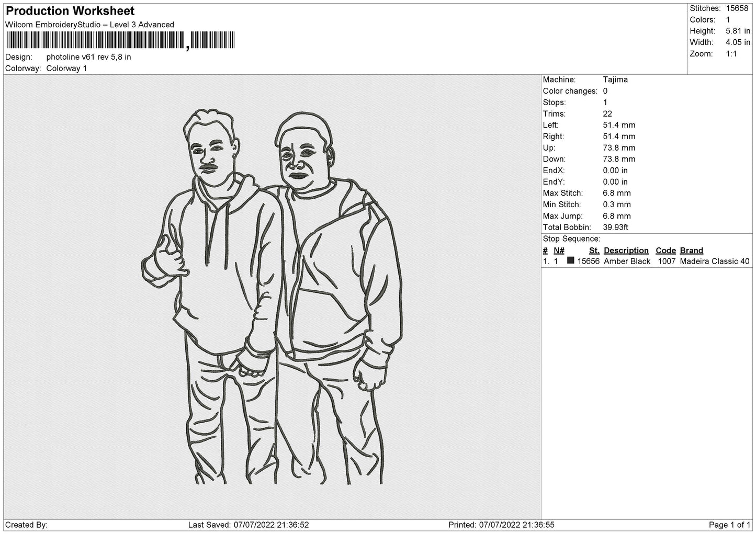Click the Right value 51.4 mm
This screenshot has width=756, height=534.
pyautogui.click(x=619, y=137)
